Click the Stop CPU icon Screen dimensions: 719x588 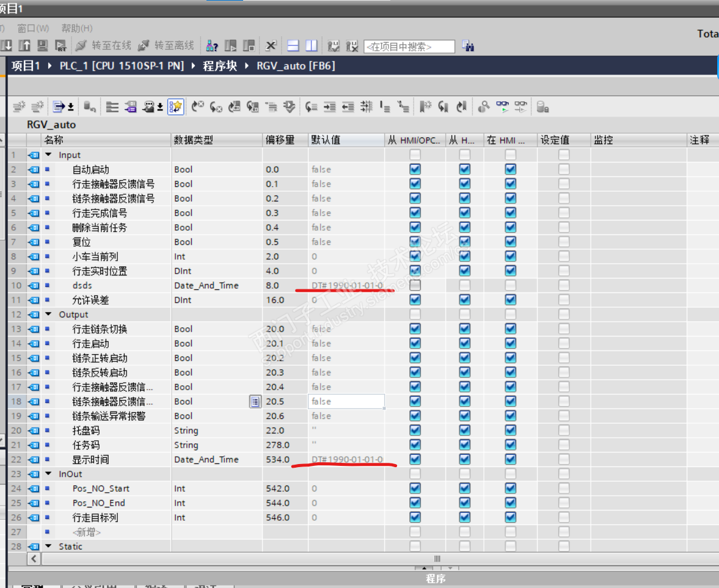coord(249,45)
